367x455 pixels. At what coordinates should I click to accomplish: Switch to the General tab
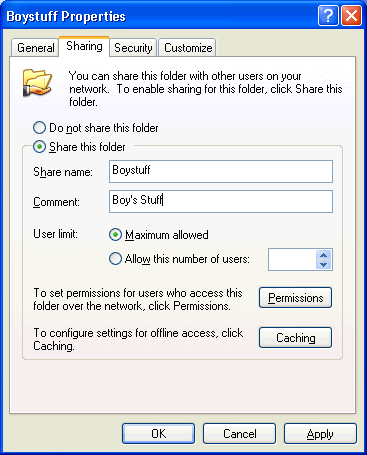35,48
